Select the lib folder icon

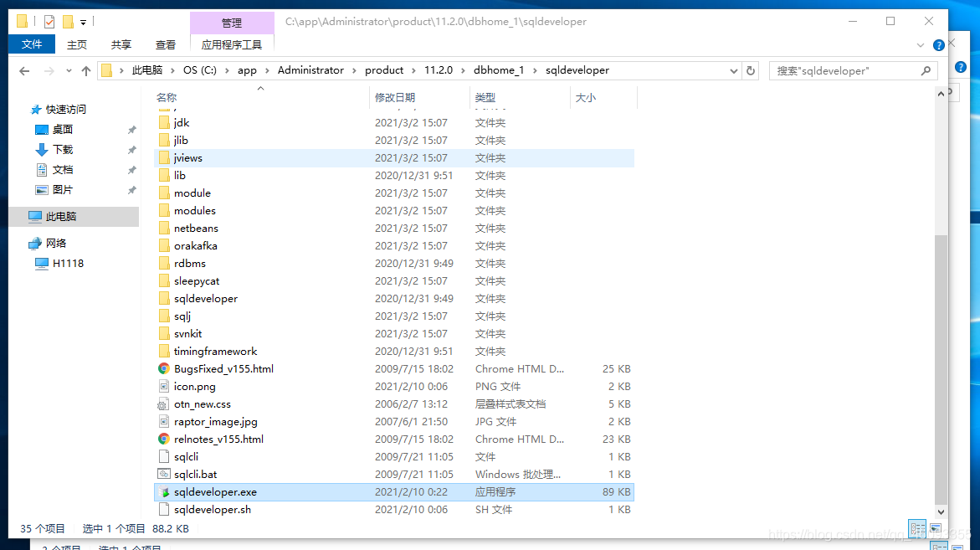click(164, 176)
